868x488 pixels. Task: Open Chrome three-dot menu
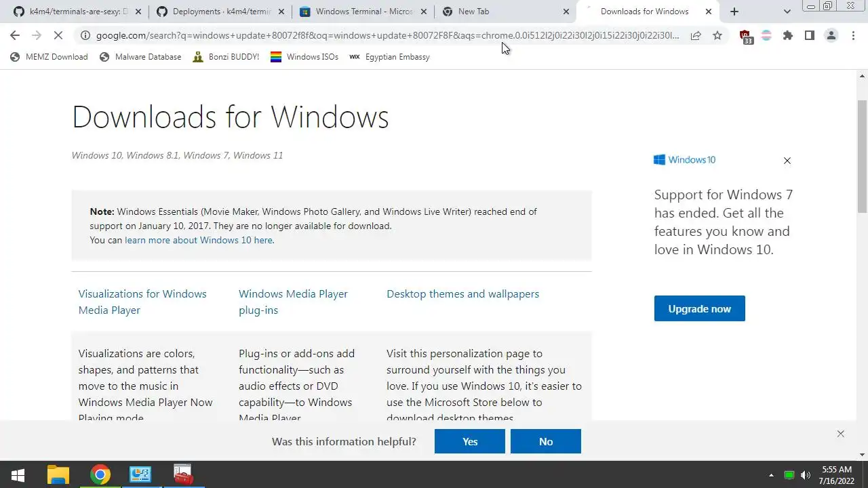coord(853,35)
